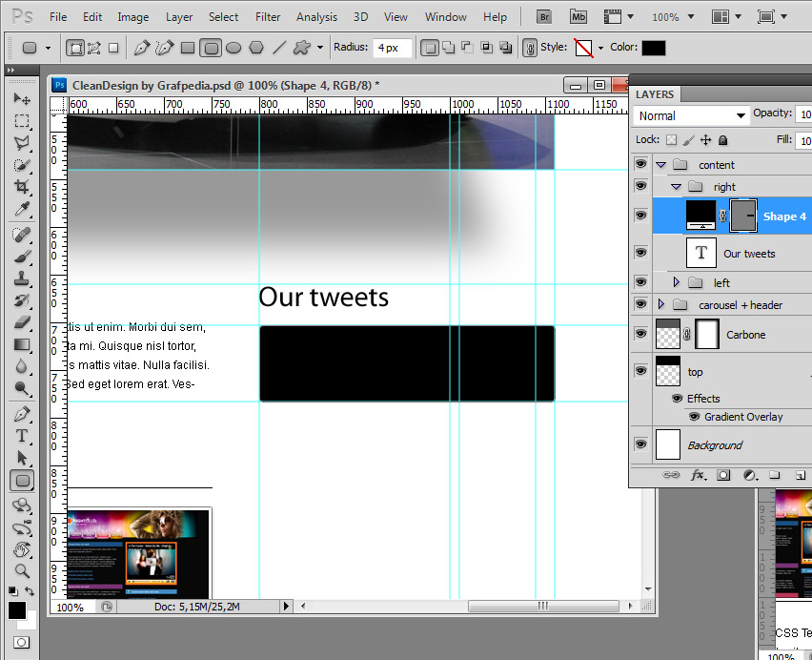This screenshot has width=812, height=660.
Task: Select the Crop tool
Action: pos(22,187)
